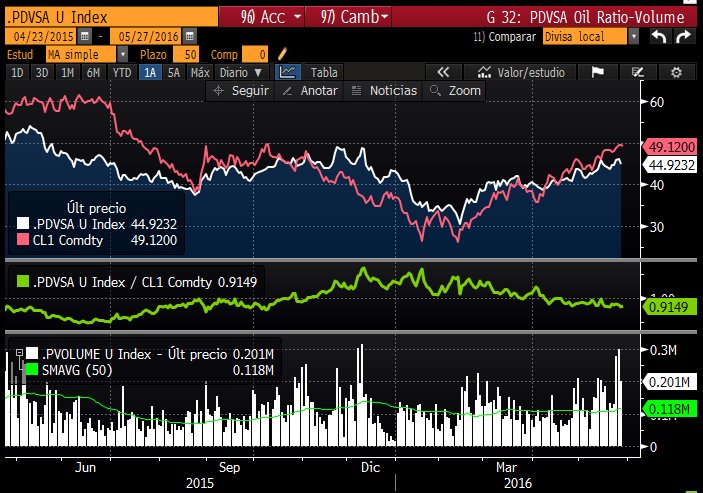This screenshot has height=493, width=703.
Task: Open the start date calendar picker
Action: point(84,37)
